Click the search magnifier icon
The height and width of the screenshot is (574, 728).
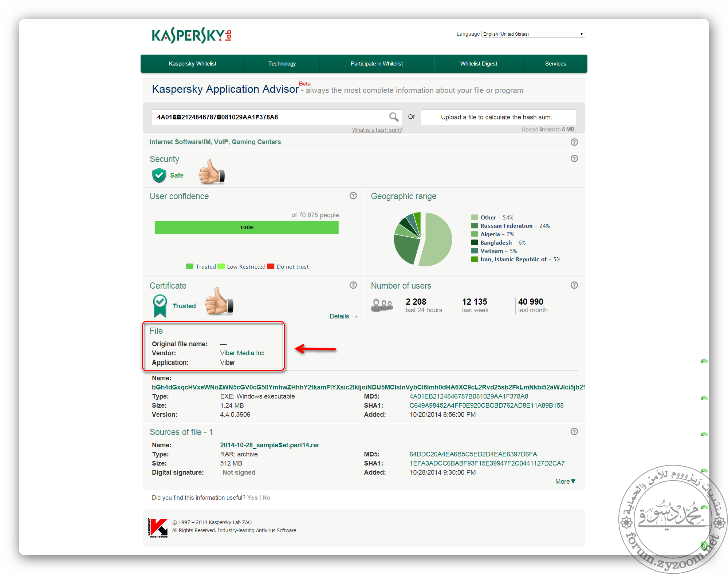pyautogui.click(x=394, y=117)
